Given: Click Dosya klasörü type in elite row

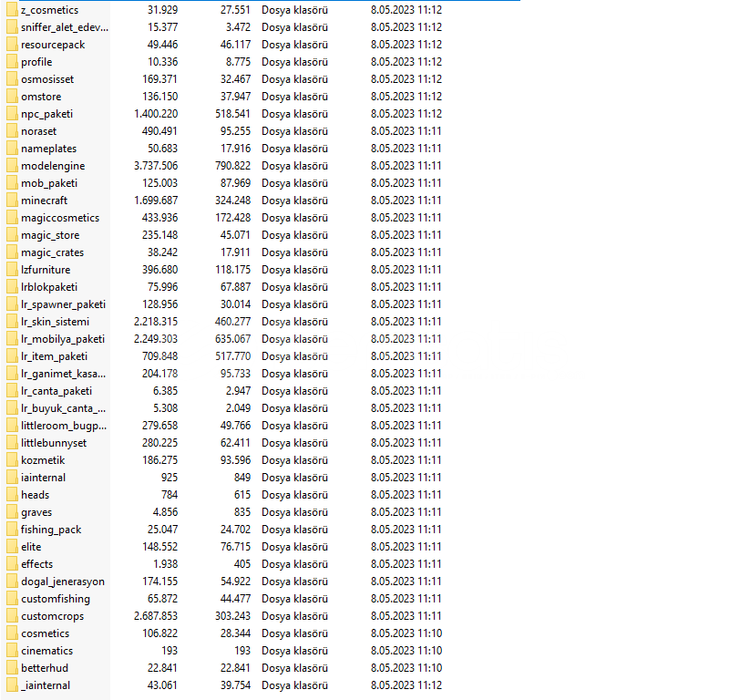Looking at the screenshot, I should pyautogui.click(x=294, y=547).
